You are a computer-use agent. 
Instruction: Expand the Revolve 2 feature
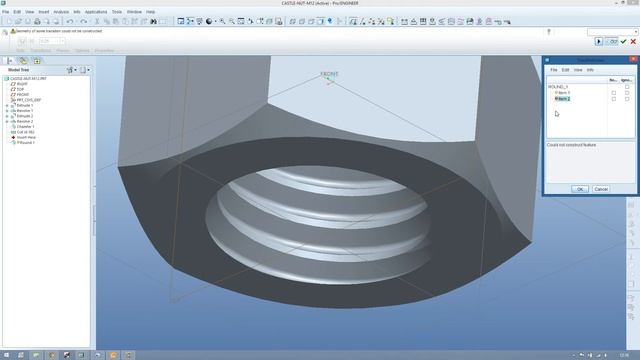7,121
